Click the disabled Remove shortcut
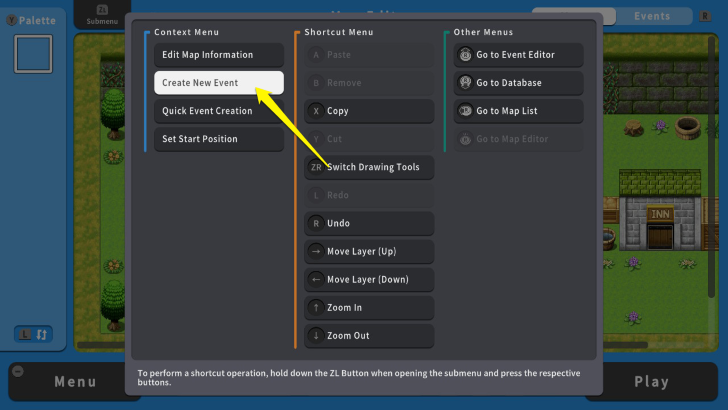The height and width of the screenshot is (410, 728). 369,83
